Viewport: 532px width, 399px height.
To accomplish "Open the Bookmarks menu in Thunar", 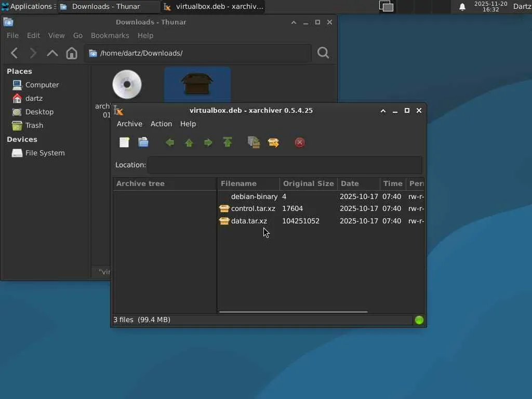I will [110, 35].
